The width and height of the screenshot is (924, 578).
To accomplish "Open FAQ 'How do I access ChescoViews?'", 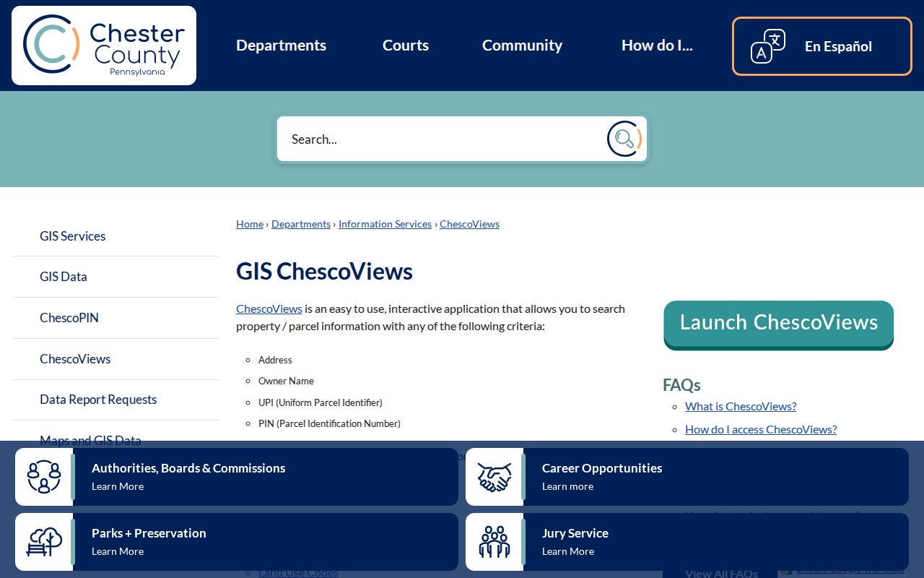I will 761,429.
